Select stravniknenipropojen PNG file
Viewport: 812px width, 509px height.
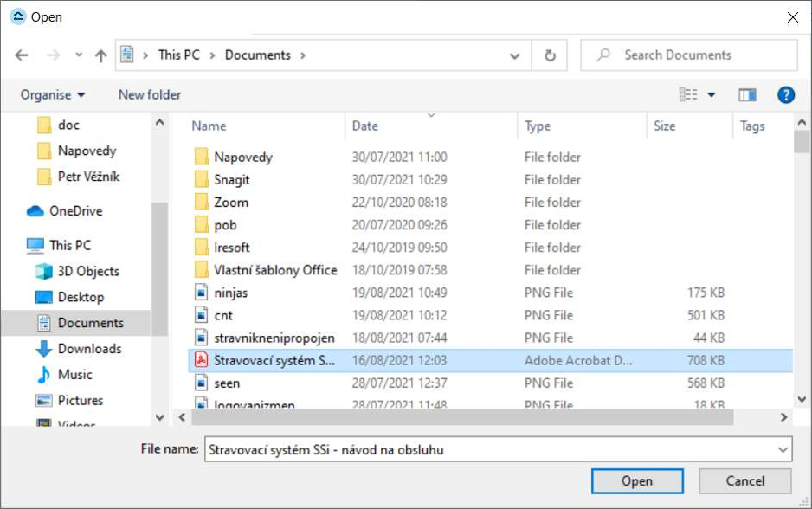[x=274, y=338]
